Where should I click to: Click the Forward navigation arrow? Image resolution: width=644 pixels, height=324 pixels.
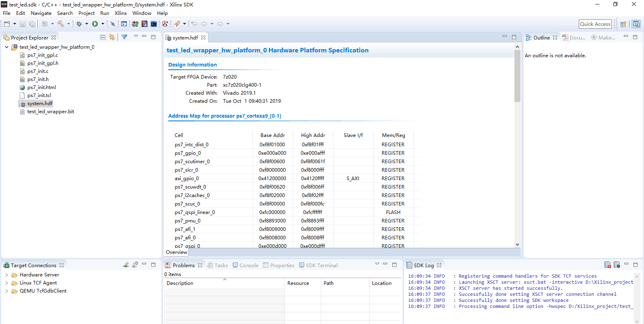220,24
